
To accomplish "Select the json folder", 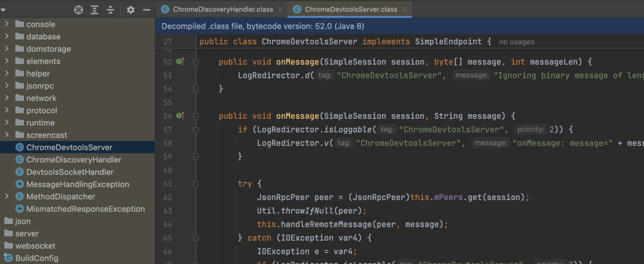I will [x=23, y=221].
